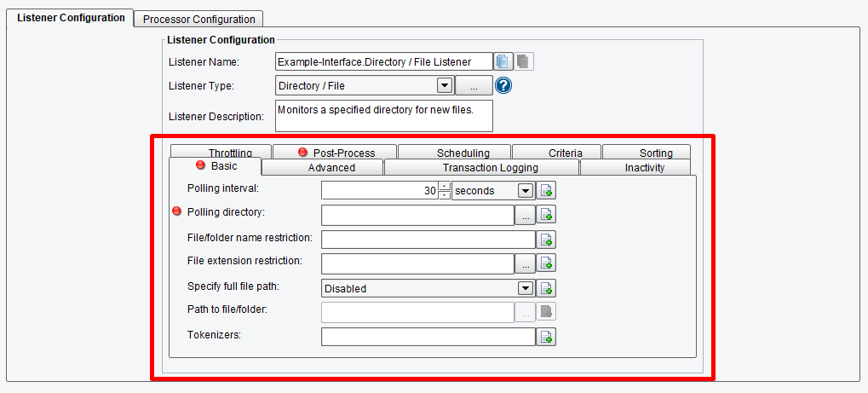This screenshot has width=868, height=393.
Task: Open the Specify full file path dropdown
Action: pyautogui.click(x=526, y=288)
